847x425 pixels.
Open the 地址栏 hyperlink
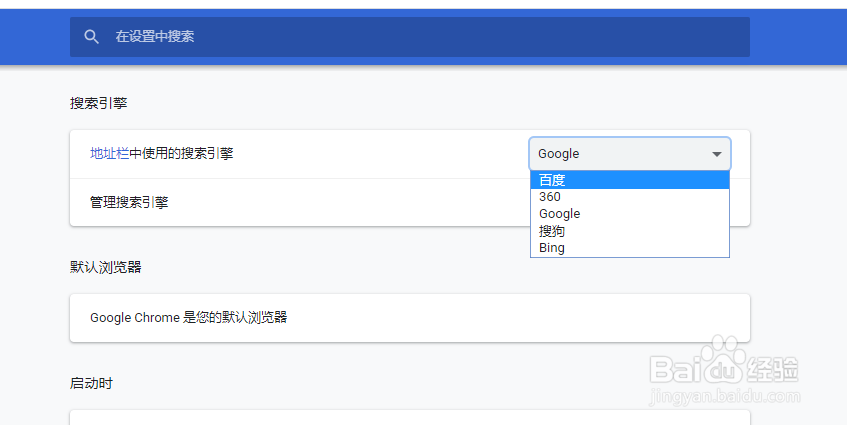tap(109, 153)
